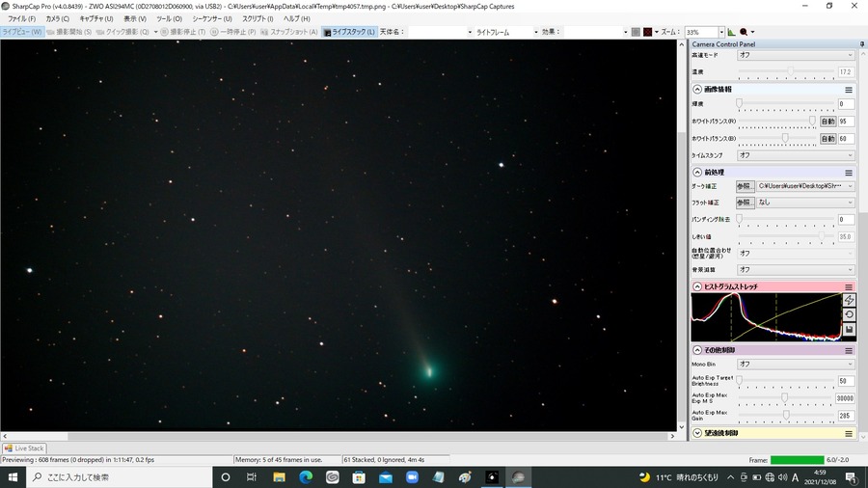Click the 天体名 object name input field
This screenshot has width=868, height=488.
pyautogui.click(x=441, y=32)
